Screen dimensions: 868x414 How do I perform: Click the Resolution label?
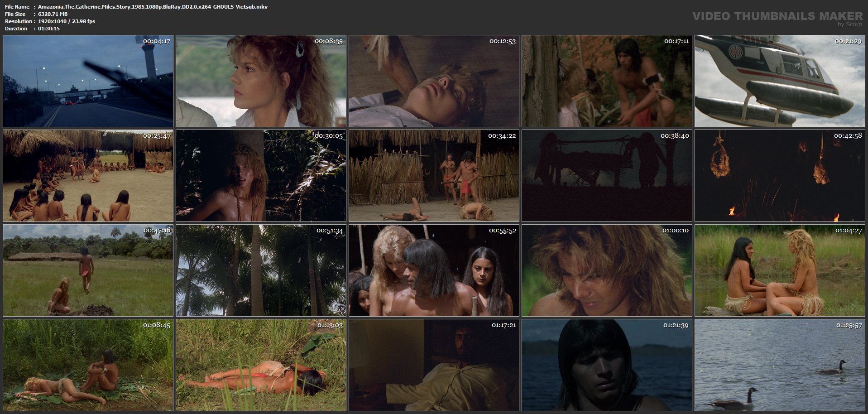pyautogui.click(x=19, y=21)
